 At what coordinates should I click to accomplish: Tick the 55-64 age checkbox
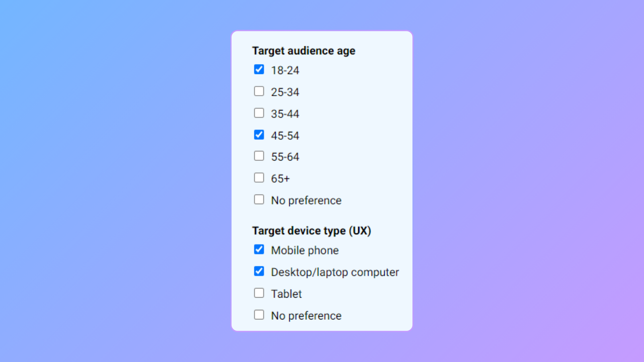click(x=259, y=156)
